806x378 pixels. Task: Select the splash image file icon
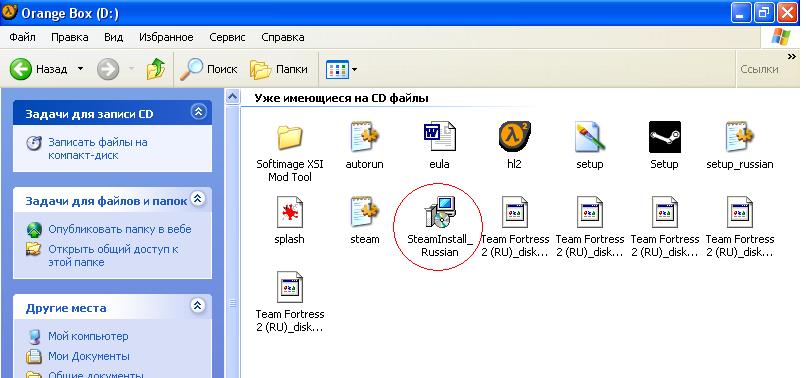[x=289, y=212]
